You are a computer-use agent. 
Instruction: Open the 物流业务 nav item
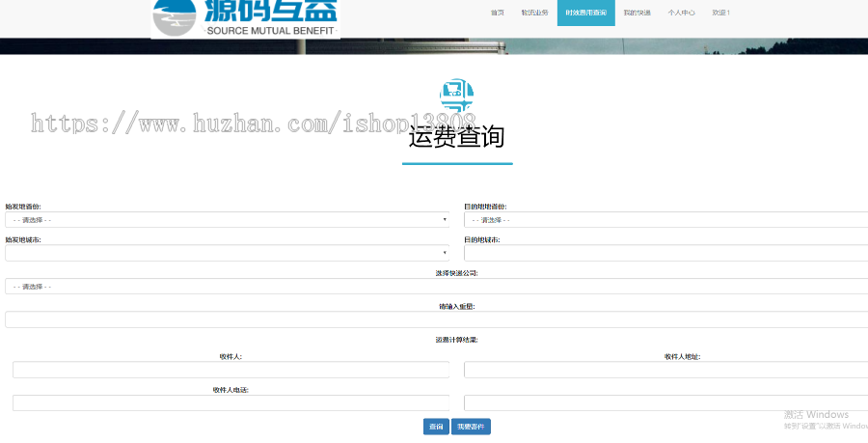(x=534, y=13)
